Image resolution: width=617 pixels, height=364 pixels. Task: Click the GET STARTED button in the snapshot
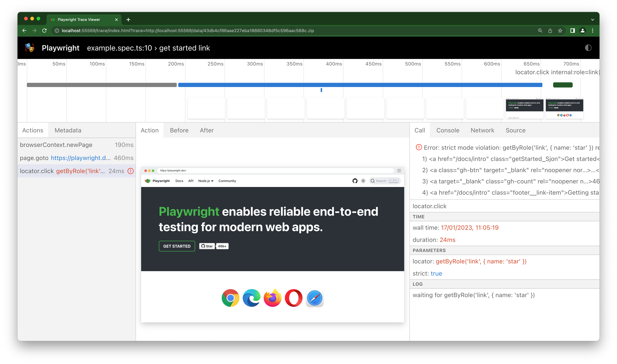click(177, 246)
